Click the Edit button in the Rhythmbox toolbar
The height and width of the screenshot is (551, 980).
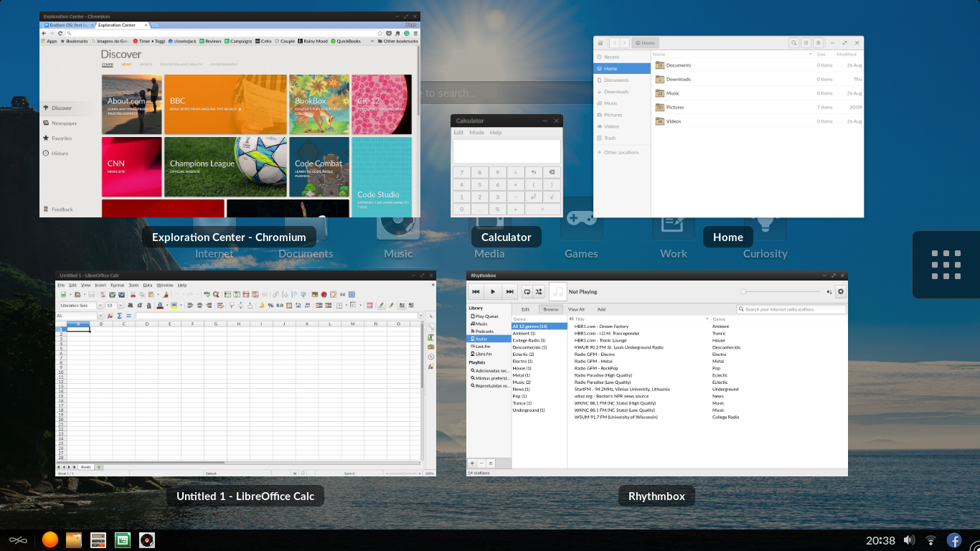[525, 309]
